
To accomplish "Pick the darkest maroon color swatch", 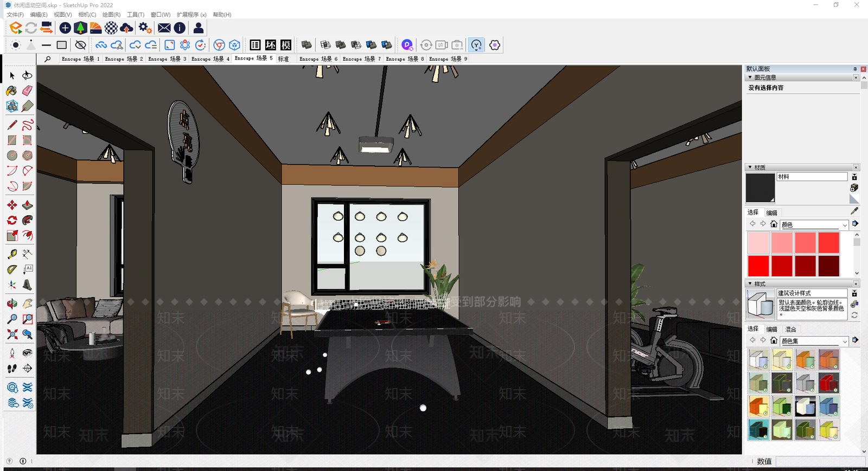I will pos(828,266).
